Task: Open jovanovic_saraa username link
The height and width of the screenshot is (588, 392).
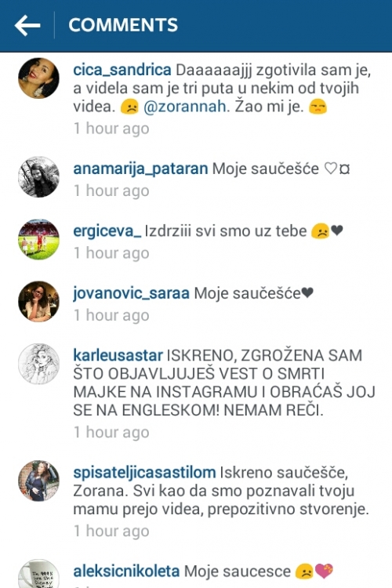Action: (131, 294)
